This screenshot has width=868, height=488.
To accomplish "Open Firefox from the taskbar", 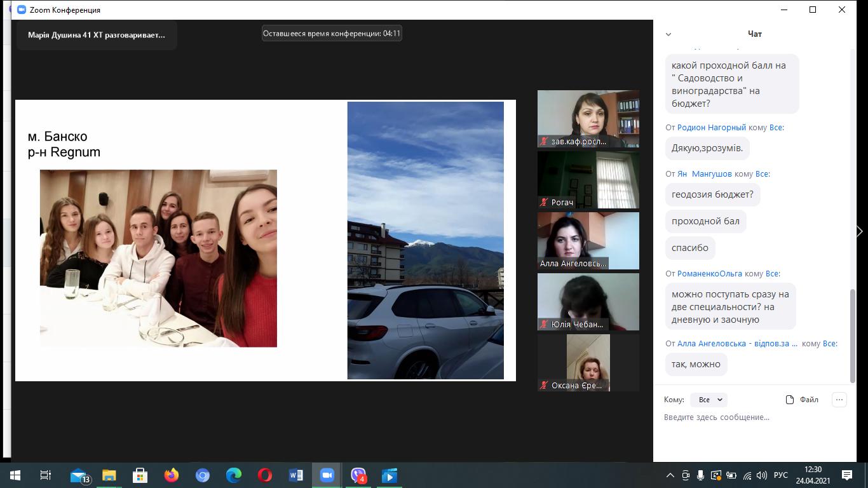I will coord(172,475).
